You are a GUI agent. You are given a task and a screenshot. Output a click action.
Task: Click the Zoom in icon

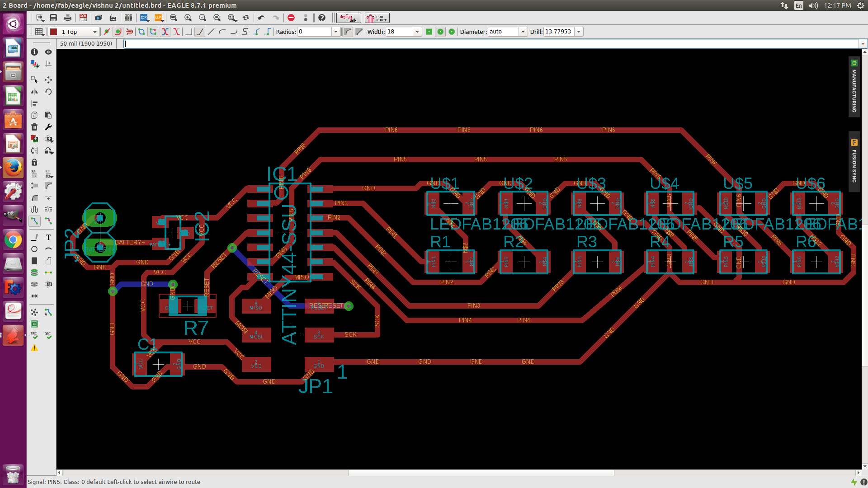(x=188, y=18)
